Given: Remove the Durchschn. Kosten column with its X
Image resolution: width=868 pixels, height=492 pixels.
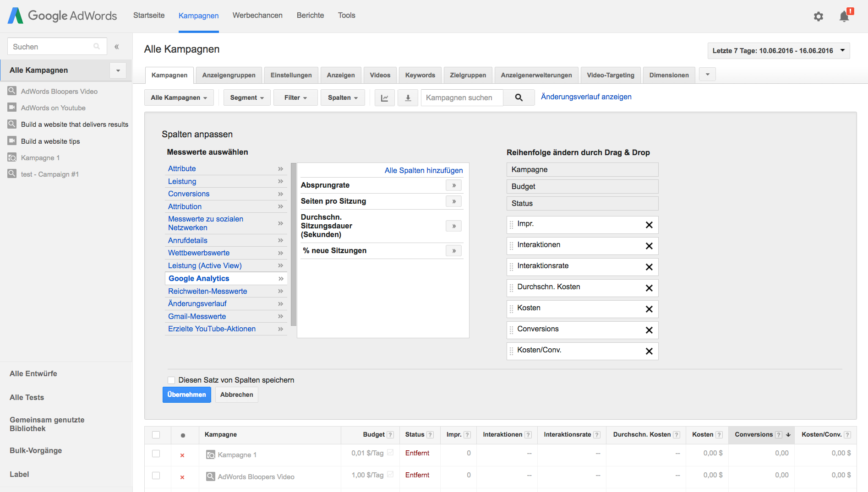Looking at the screenshot, I should click(x=649, y=288).
